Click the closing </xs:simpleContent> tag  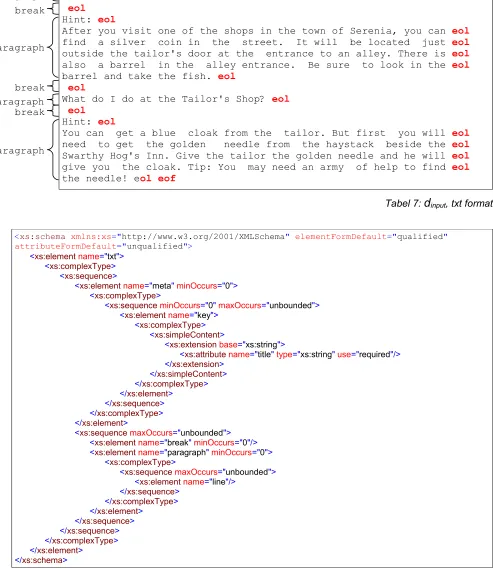188,374
